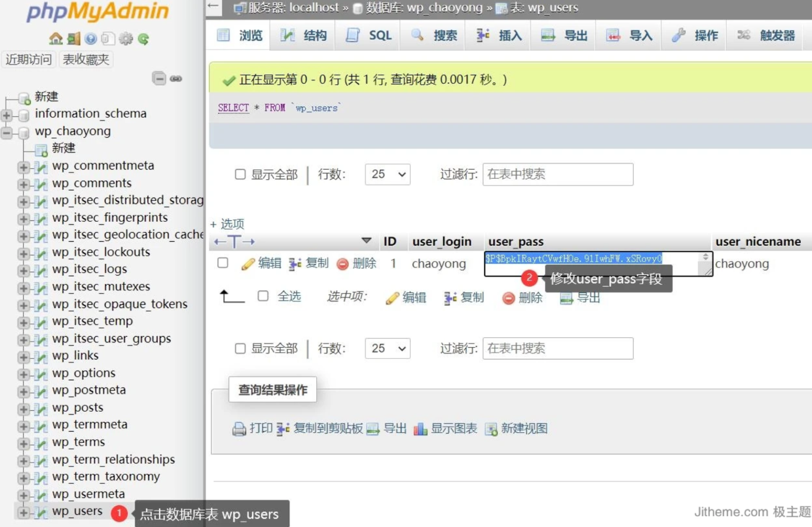This screenshot has height=527, width=812.
Task: Select the chaoyong row checkbox
Action: point(222,262)
